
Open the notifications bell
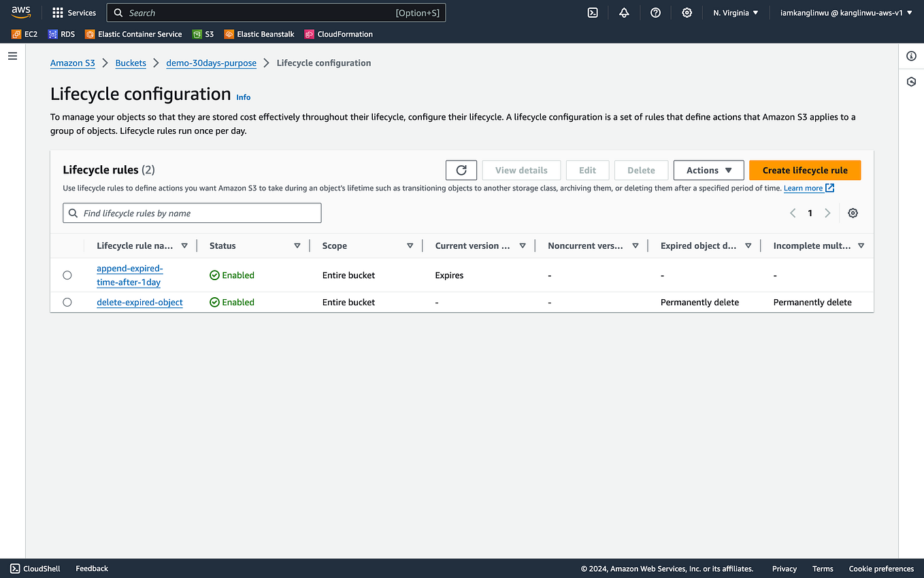(x=624, y=12)
